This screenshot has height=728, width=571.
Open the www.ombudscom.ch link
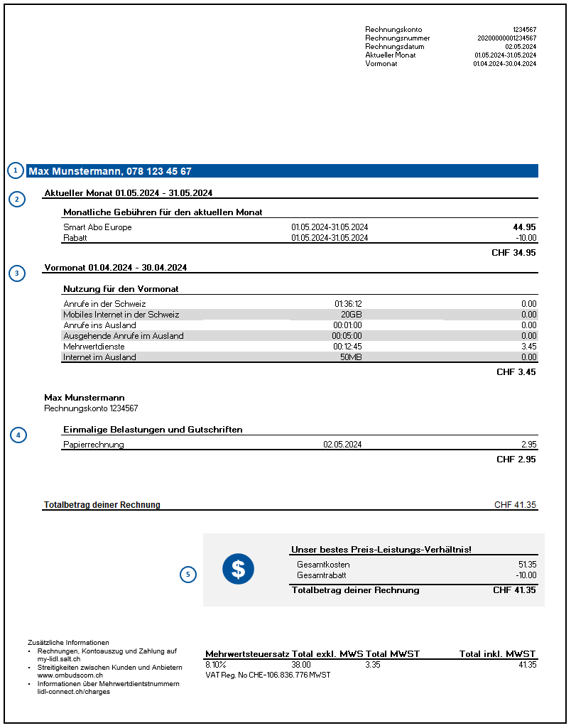tap(70, 675)
